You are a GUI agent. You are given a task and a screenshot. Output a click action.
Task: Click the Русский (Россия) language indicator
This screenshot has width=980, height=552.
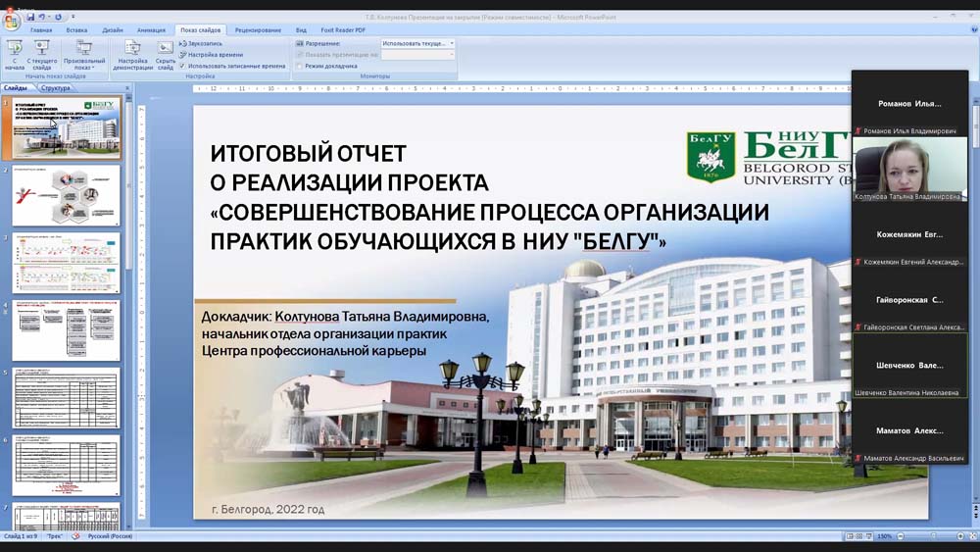pos(110,536)
